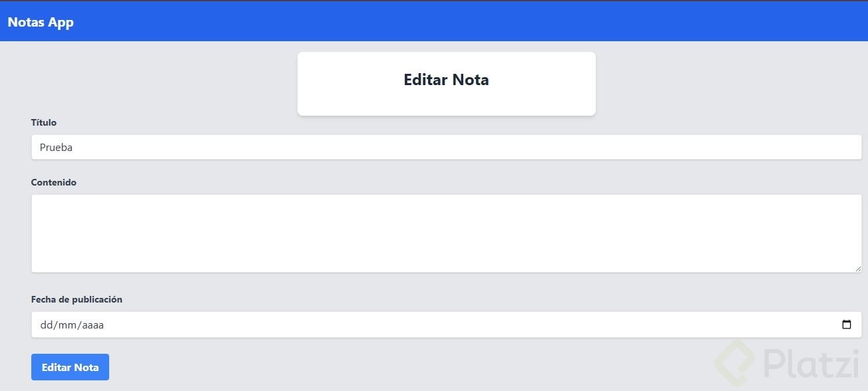868x391 pixels.
Task: Select the month segment mm of date
Action: [x=65, y=325]
